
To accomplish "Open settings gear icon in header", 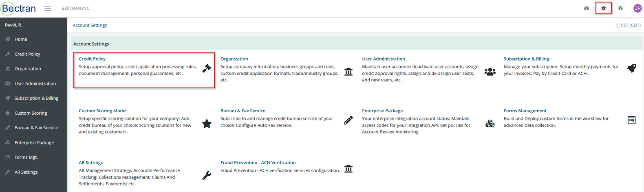I will point(603,8).
